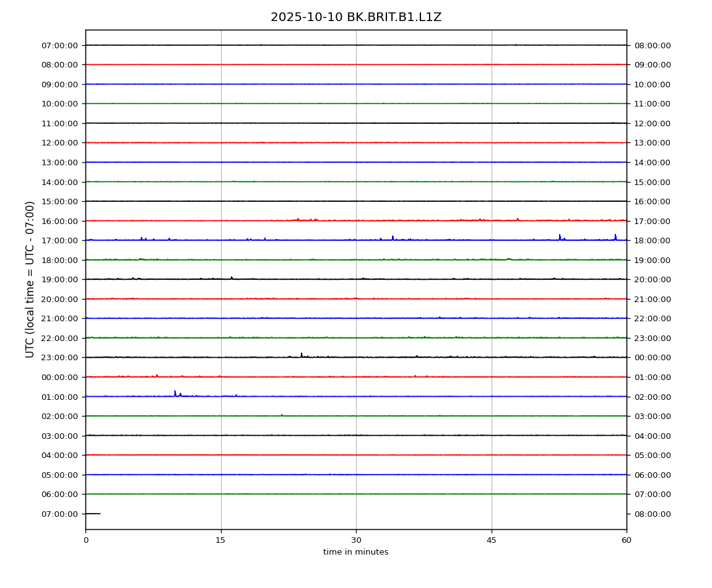Click the green spike near minute 22 at 02:00
Image resolution: width=712 pixels, height=588 pixels.
pos(282,415)
